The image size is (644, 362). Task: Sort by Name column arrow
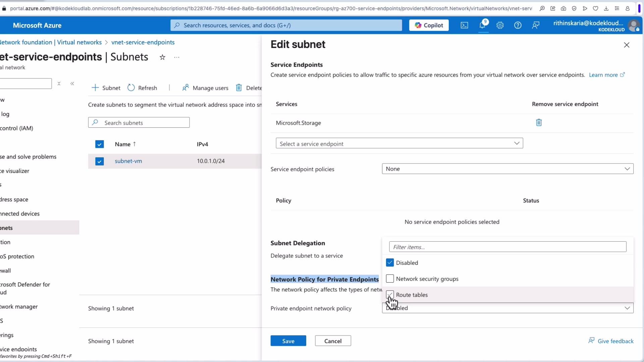[x=135, y=144]
